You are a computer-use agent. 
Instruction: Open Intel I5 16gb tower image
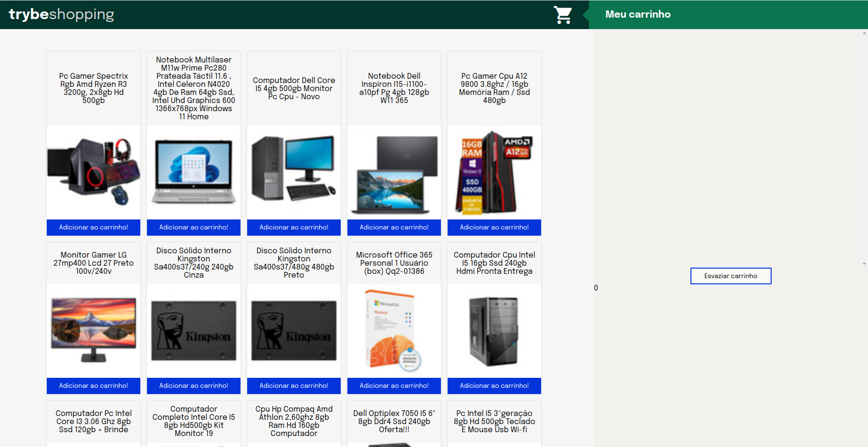click(494, 331)
